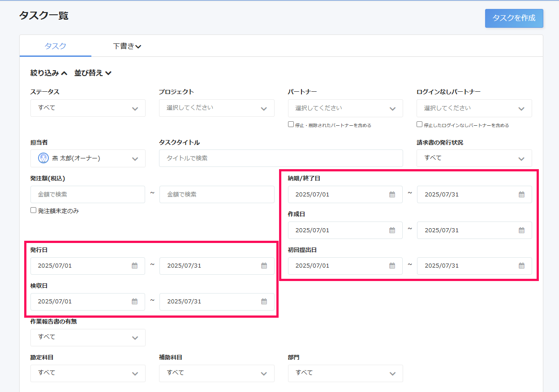Screen dimensions: 559x392
Task: Open the 下書き tab menu
Action: tap(127, 46)
